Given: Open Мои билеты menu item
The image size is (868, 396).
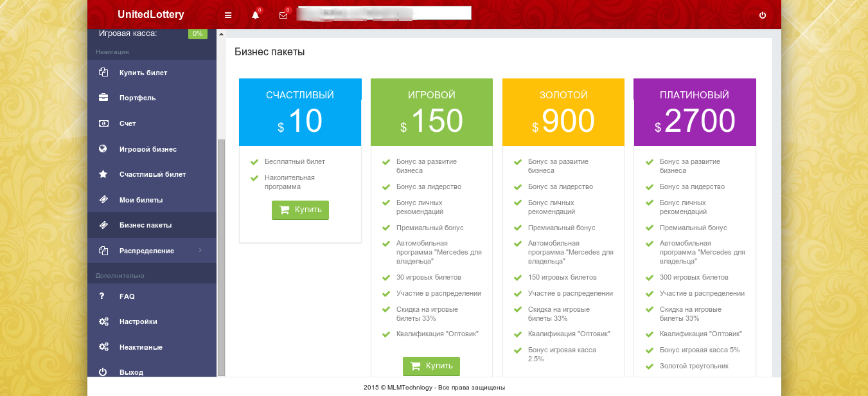Looking at the screenshot, I should pyautogui.click(x=152, y=200).
